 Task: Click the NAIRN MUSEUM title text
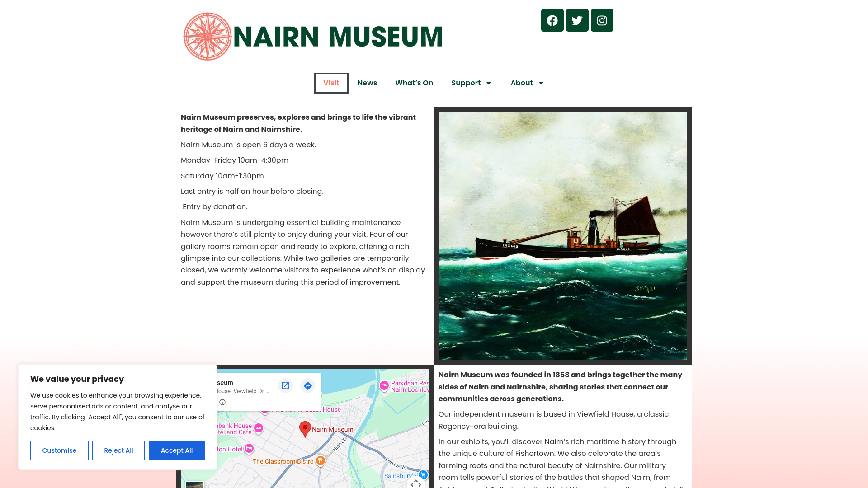point(338,37)
